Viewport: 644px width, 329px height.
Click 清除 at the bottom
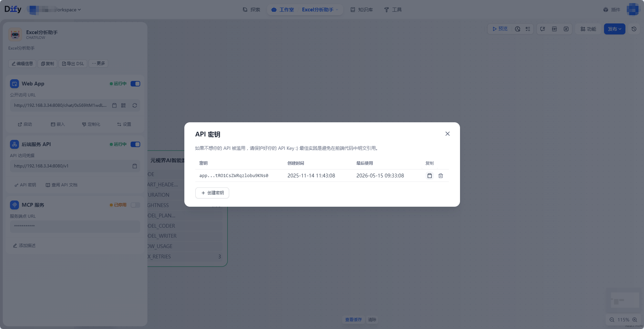(x=372, y=320)
